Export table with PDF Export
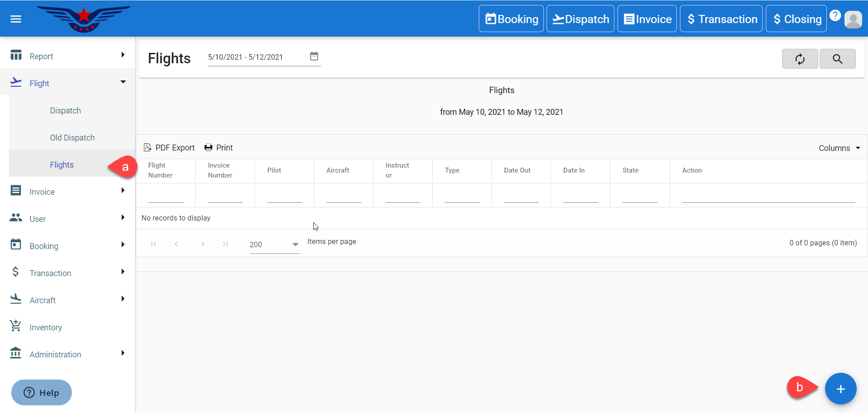The width and height of the screenshot is (868, 413). (169, 148)
